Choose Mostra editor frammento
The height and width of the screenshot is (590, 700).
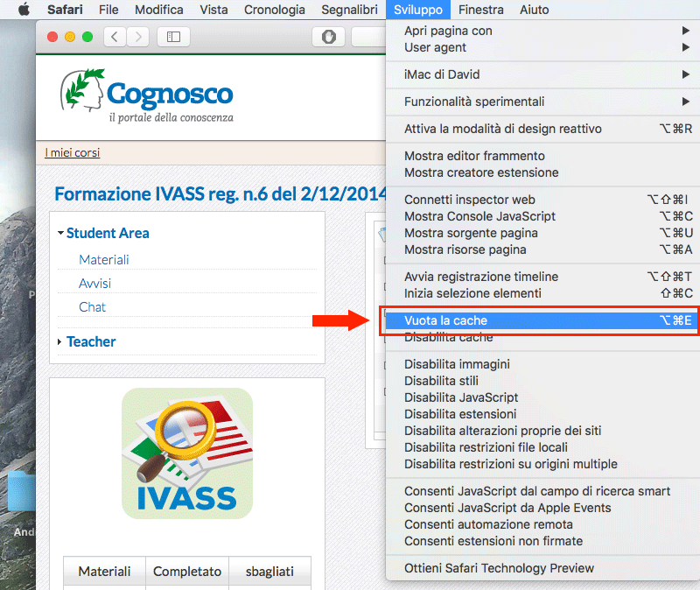pyautogui.click(x=542, y=156)
